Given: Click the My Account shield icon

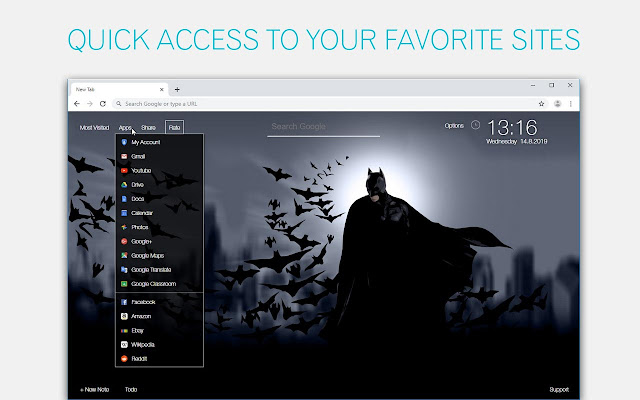Looking at the screenshot, I should [124, 142].
